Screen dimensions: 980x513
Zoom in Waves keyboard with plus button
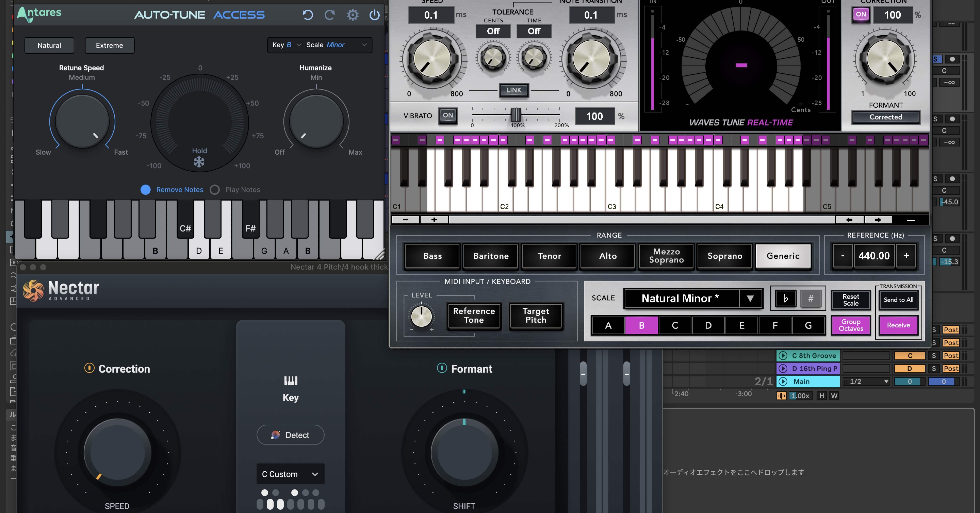pos(434,220)
